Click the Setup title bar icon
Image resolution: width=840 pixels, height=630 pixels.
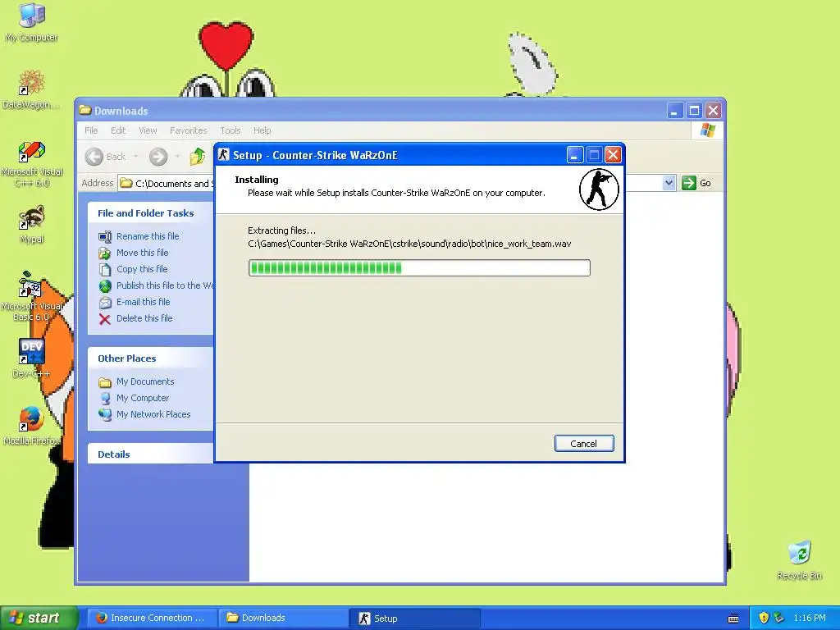tap(224, 155)
